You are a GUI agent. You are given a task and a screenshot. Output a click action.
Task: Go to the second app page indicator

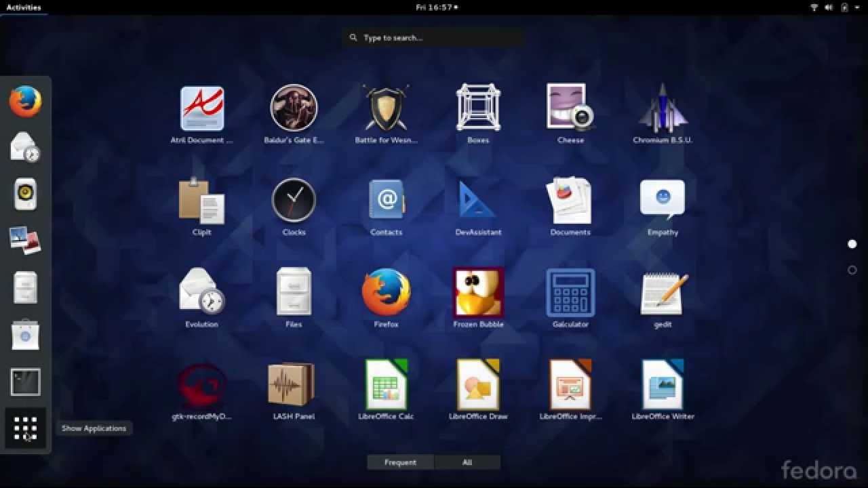[x=852, y=270]
